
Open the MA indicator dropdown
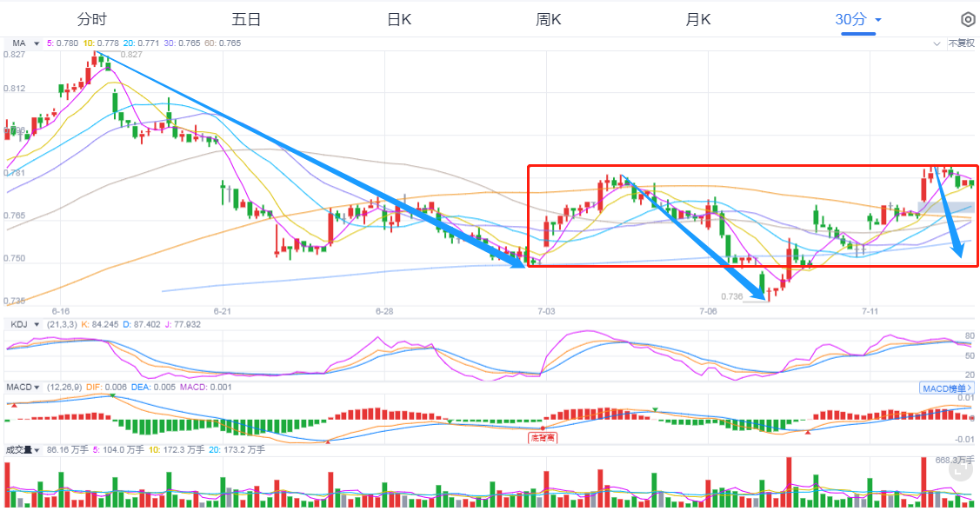tap(25, 43)
